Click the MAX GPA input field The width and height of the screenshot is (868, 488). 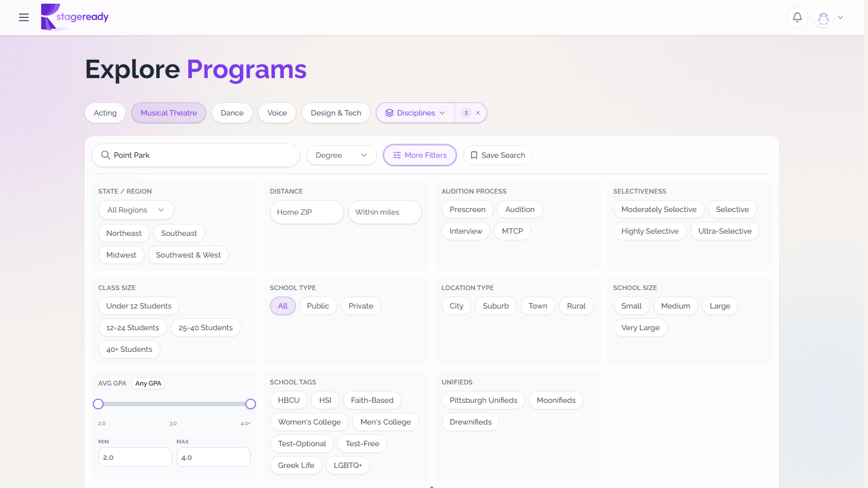click(x=213, y=457)
